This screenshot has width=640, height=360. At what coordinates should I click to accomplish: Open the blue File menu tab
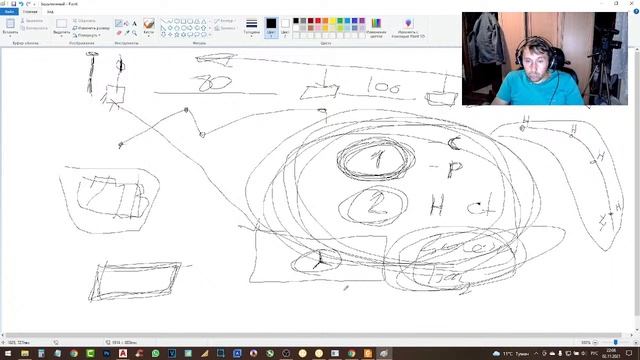(9, 11)
